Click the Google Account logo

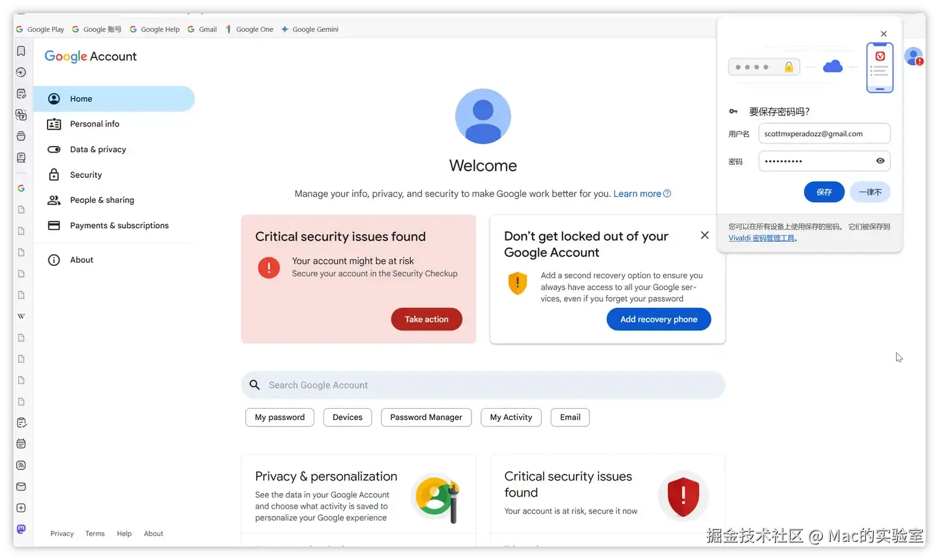[91, 57]
